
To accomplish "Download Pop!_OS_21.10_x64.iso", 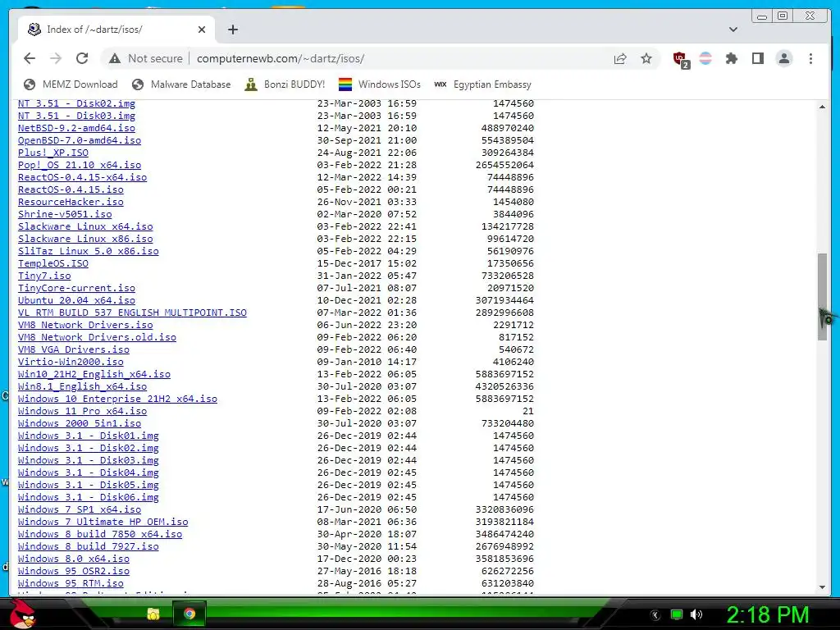I will point(80,165).
